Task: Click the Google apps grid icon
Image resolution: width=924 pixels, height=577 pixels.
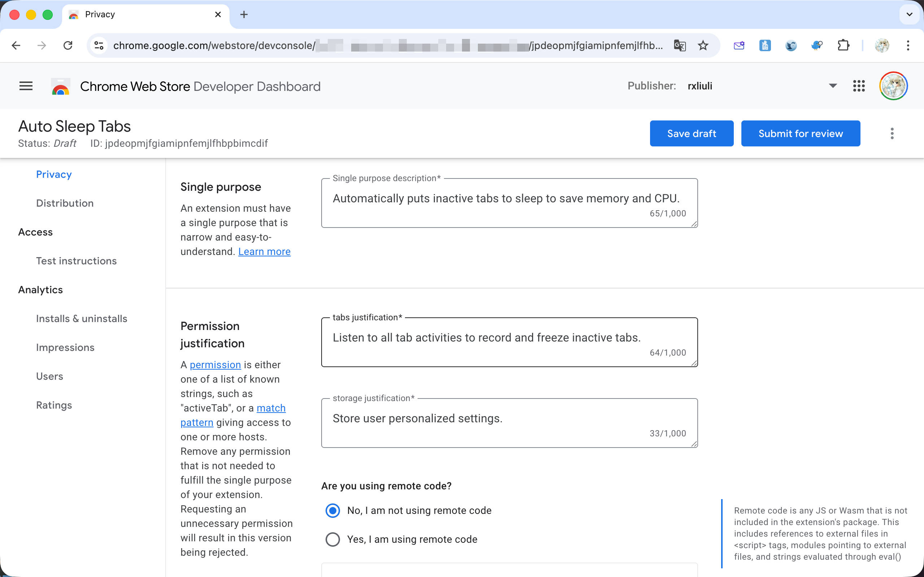Action: pyautogui.click(x=859, y=86)
